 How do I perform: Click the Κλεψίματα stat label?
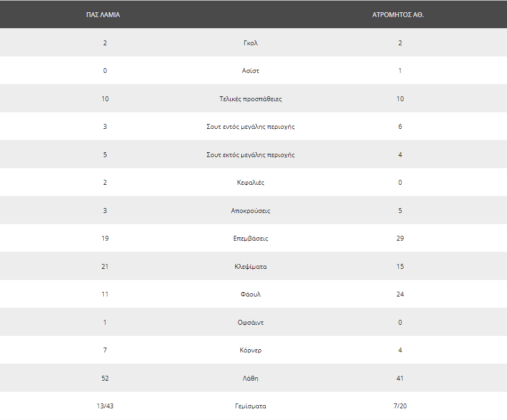point(251,267)
